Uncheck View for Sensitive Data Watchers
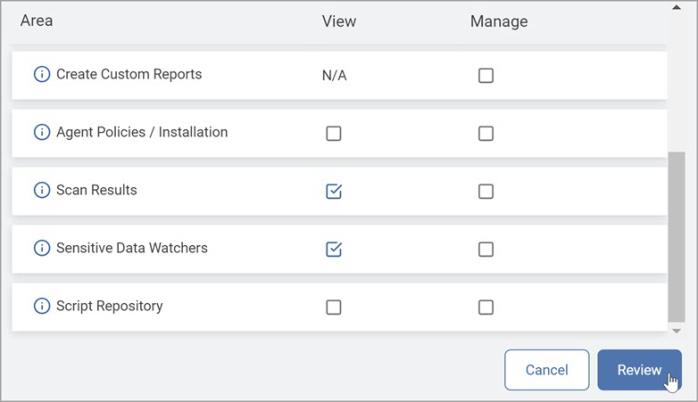The height and width of the screenshot is (402, 698). 334,249
